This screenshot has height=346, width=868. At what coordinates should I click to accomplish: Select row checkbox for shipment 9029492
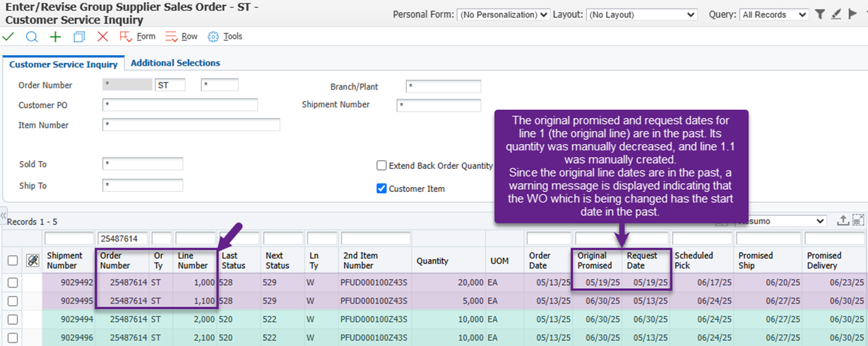13,282
